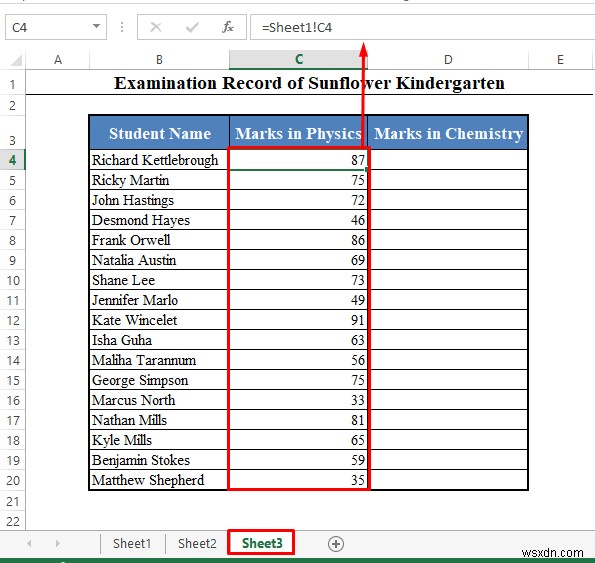
Task: Expand the Name Box dropdown arrow
Action: coord(96,27)
